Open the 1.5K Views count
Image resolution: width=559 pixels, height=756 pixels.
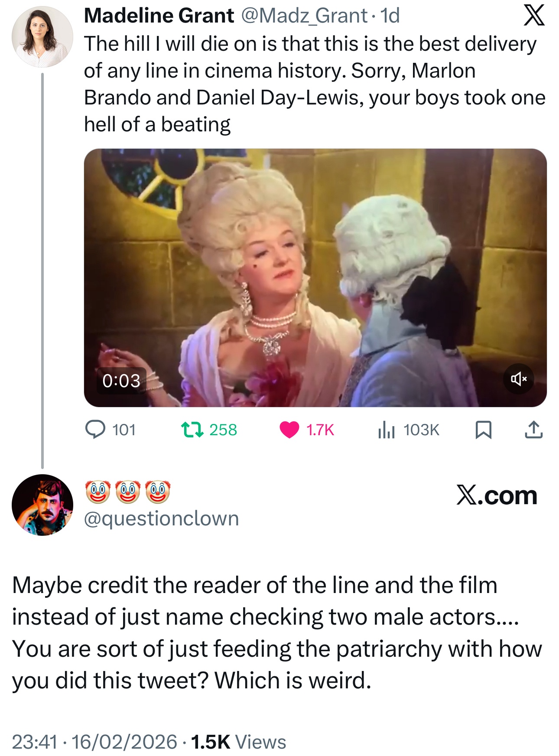[238, 742]
